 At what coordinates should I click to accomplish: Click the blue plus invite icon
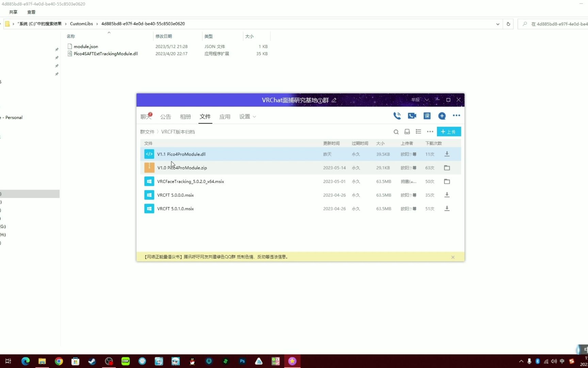(442, 116)
